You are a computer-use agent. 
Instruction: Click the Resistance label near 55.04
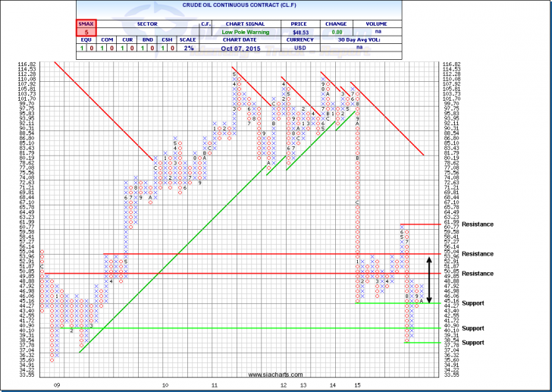[x=477, y=254]
